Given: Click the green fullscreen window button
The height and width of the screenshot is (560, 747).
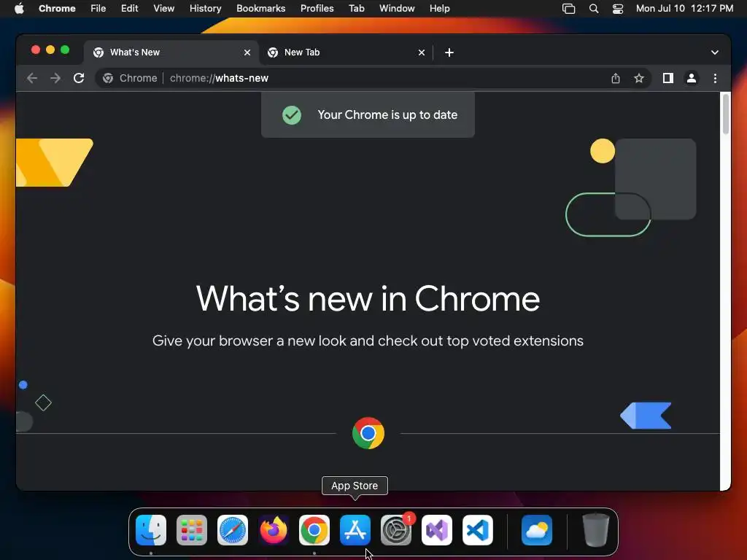Looking at the screenshot, I should coord(65,50).
